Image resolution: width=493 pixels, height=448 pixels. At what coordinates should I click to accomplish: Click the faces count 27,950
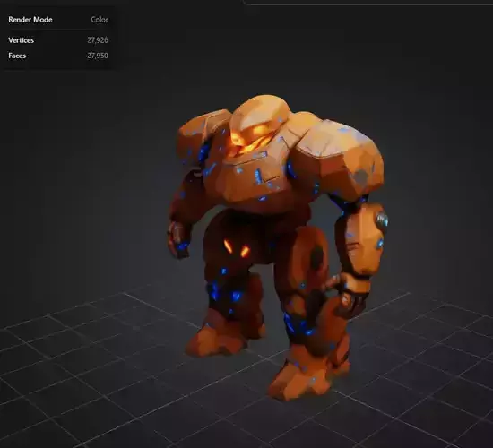click(x=98, y=56)
